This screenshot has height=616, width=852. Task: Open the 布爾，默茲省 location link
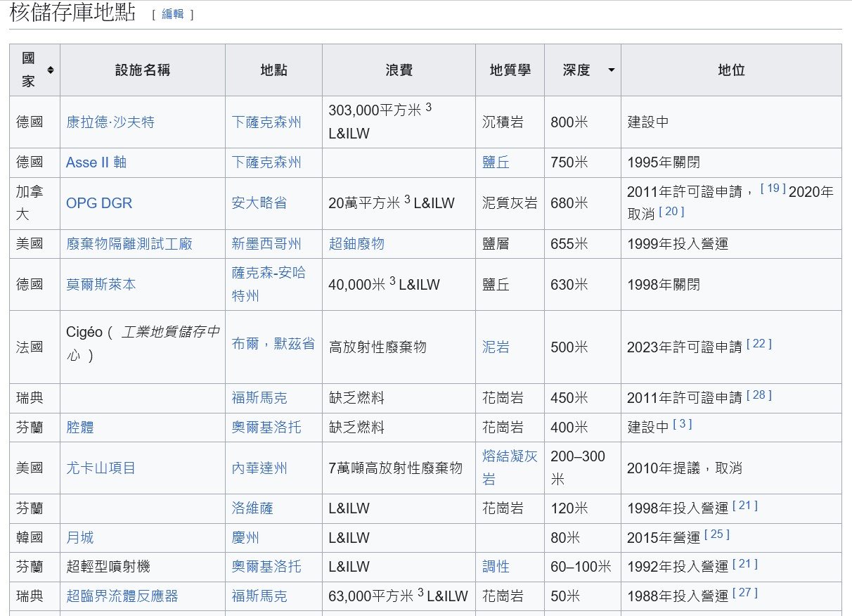click(x=273, y=345)
